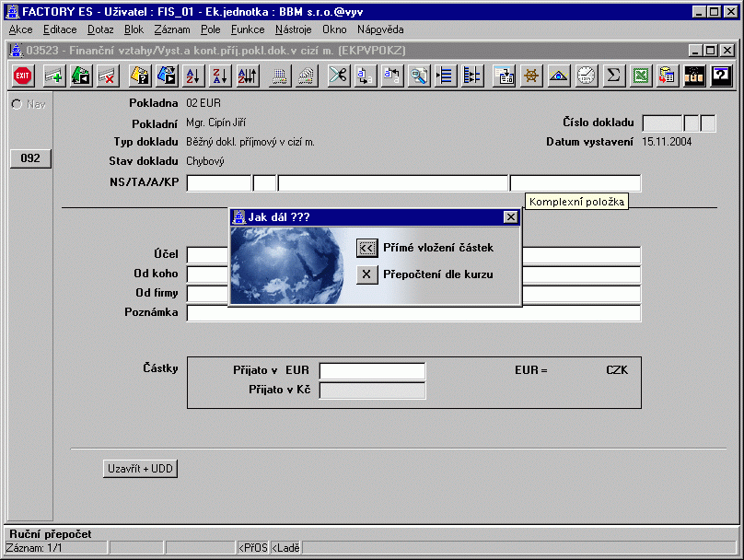The image size is (744, 560).
Task: Click the scissors cut icon
Action: [x=338, y=76]
